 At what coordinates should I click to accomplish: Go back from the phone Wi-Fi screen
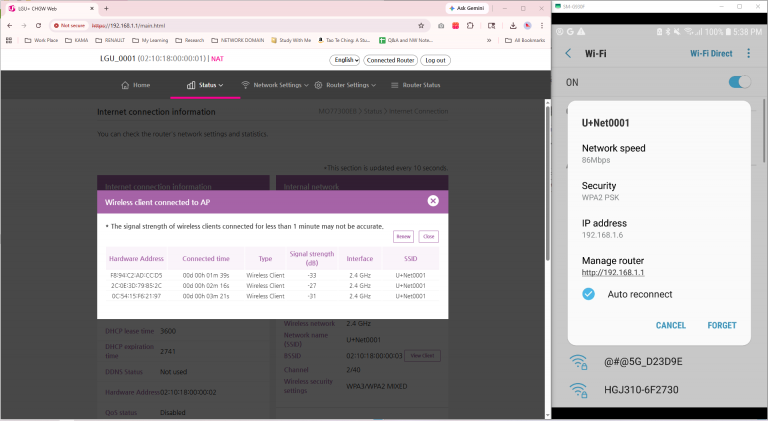click(568, 53)
